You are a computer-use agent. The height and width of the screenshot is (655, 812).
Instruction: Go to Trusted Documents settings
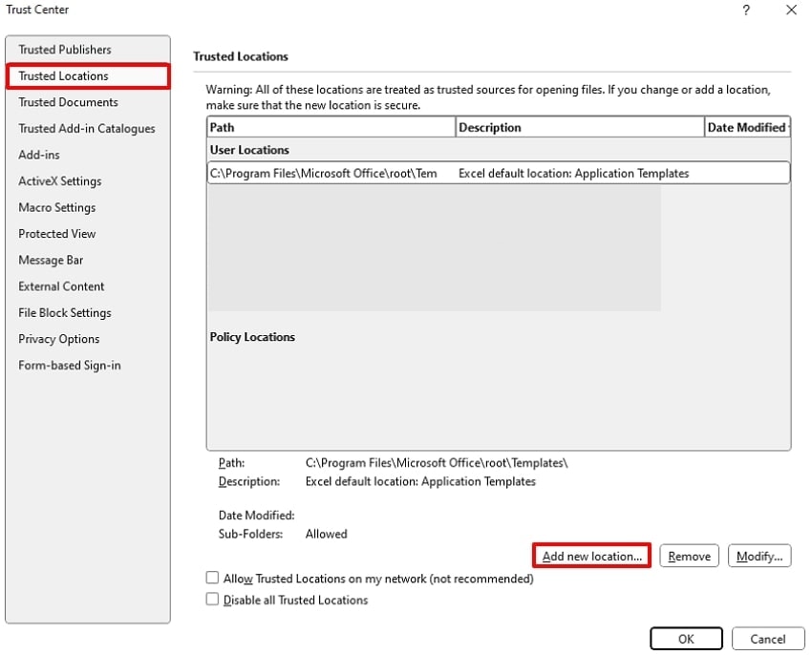[x=69, y=102]
